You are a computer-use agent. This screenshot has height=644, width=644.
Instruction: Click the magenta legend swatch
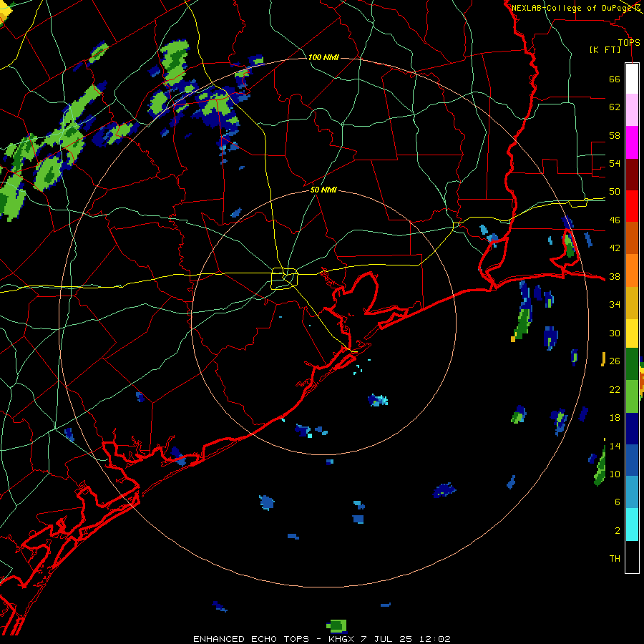pyautogui.click(x=632, y=142)
